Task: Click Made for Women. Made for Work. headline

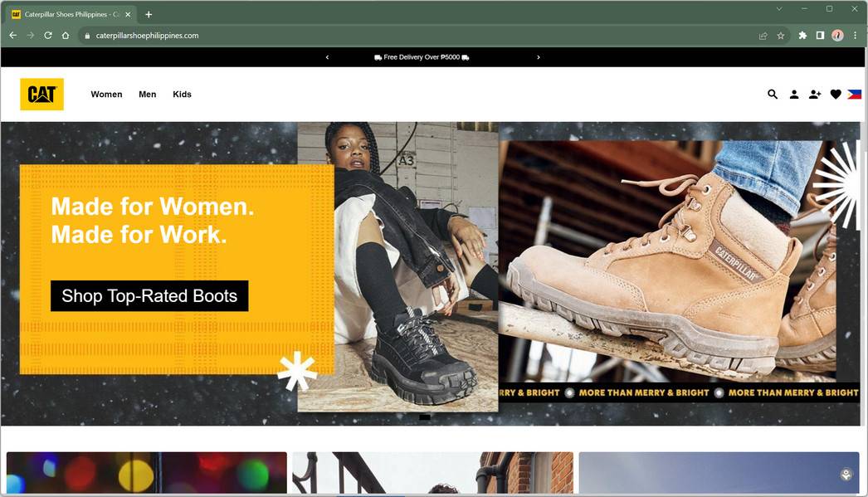Action: 152,220
